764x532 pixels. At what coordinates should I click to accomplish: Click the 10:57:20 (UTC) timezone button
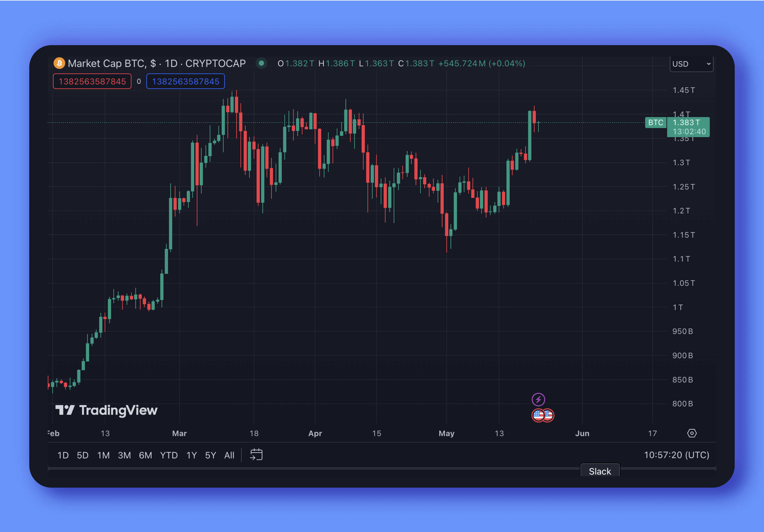pos(677,455)
